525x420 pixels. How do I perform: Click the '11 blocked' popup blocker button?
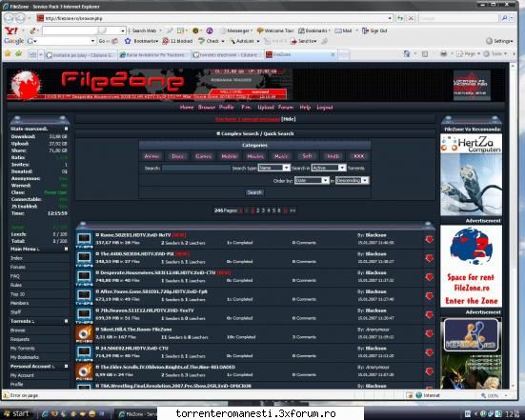(x=178, y=41)
